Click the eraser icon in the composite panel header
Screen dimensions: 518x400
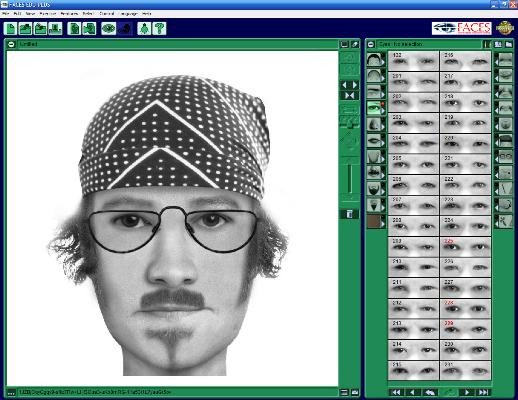pyautogui.click(x=355, y=44)
